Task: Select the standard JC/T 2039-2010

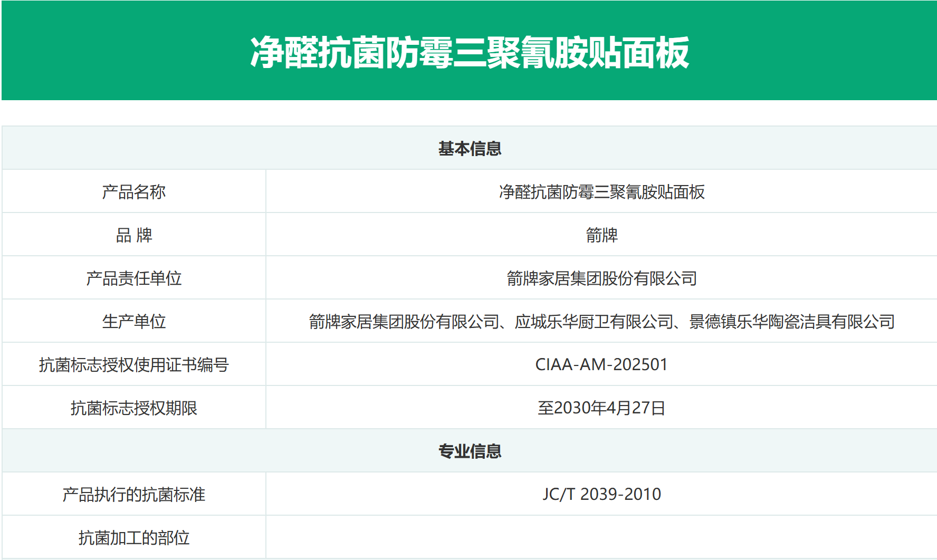Action: 601,495
